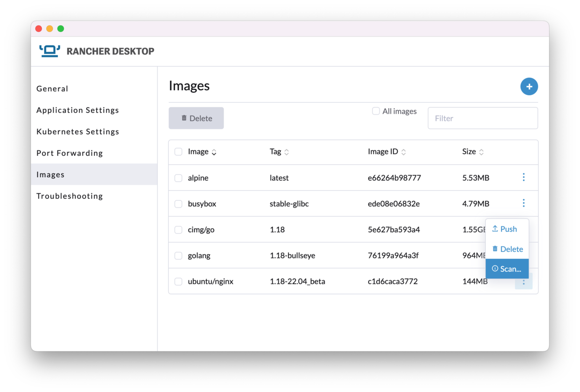The width and height of the screenshot is (580, 392).
Task: Click image ID 76199a964a3f
Action: click(393, 255)
